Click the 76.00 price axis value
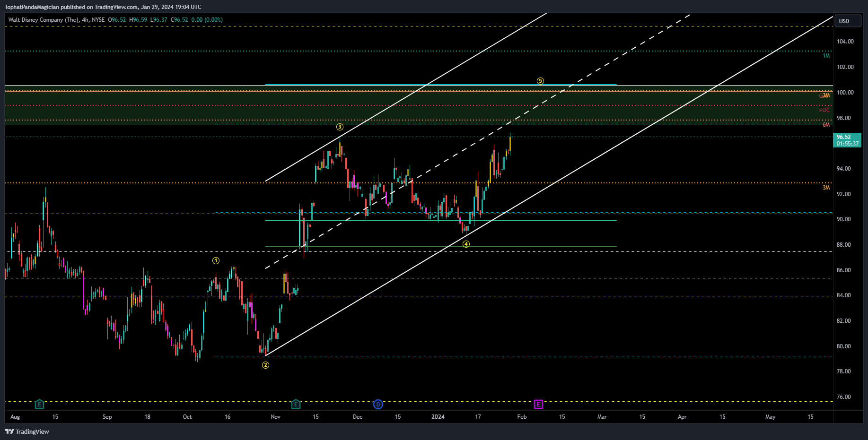 click(843, 397)
